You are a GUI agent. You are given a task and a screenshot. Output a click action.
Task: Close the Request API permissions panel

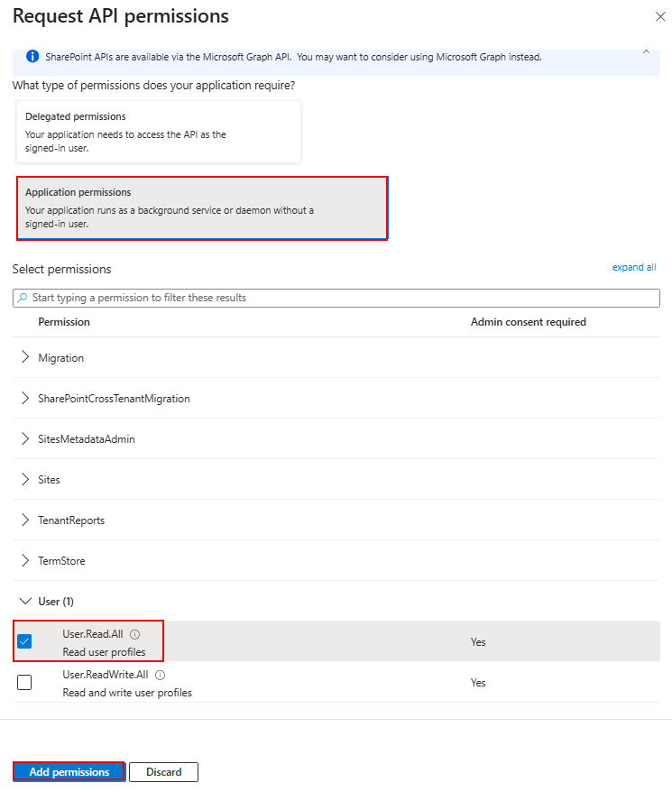tap(658, 16)
